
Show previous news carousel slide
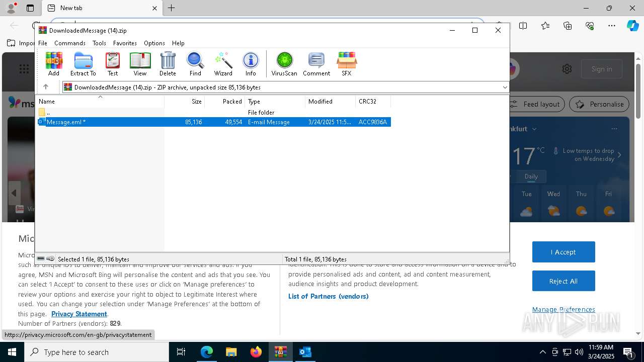click(14, 193)
